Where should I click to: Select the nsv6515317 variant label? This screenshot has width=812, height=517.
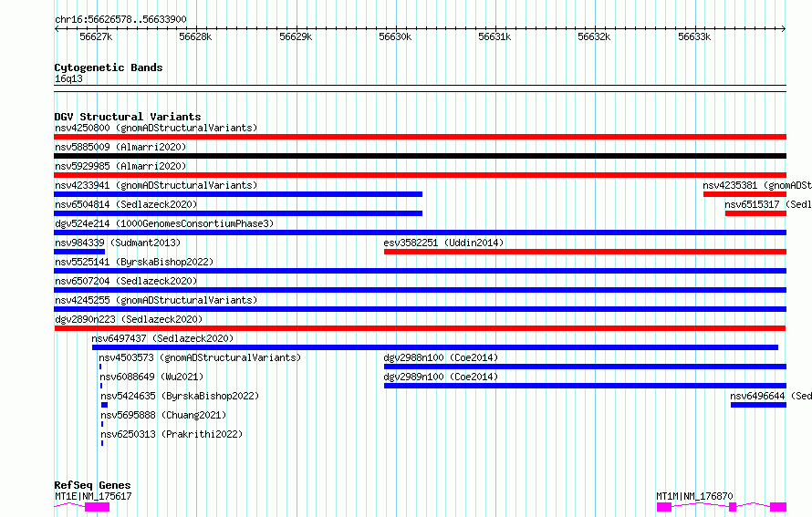click(768, 204)
